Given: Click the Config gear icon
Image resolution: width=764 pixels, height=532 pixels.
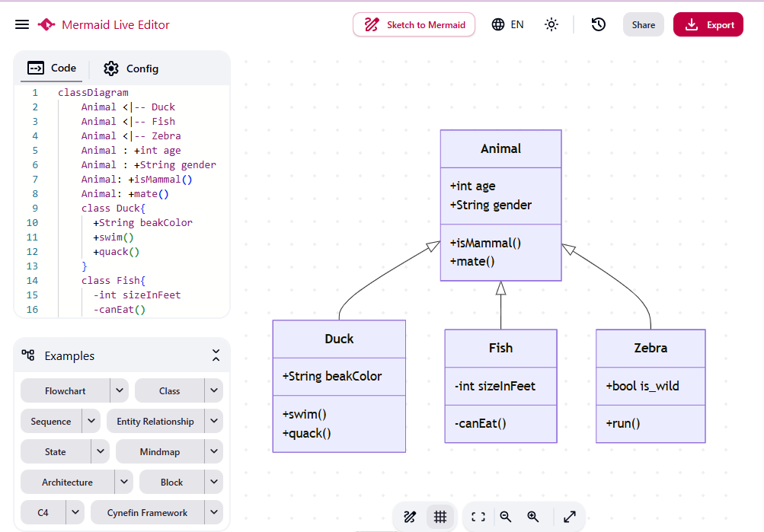Looking at the screenshot, I should tap(111, 68).
